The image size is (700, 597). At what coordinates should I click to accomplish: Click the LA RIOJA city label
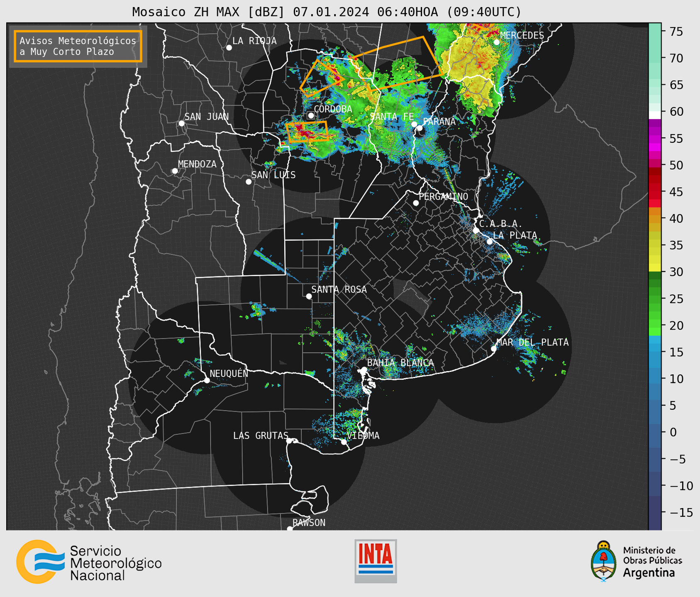[254, 41]
